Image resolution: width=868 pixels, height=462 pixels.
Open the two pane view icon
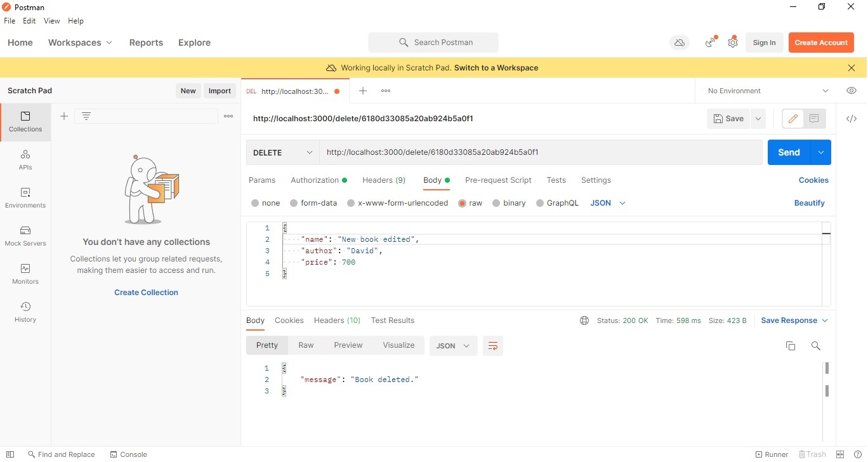pos(840,454)
